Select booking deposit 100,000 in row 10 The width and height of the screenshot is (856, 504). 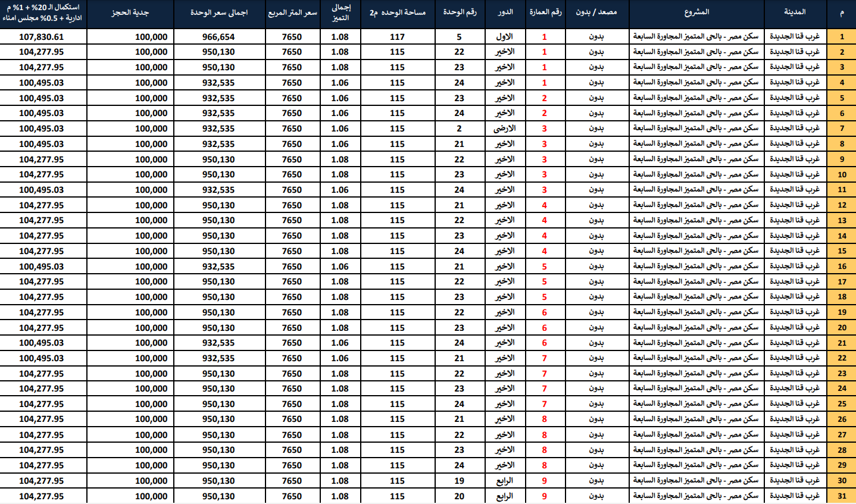(x=151, y=174)
